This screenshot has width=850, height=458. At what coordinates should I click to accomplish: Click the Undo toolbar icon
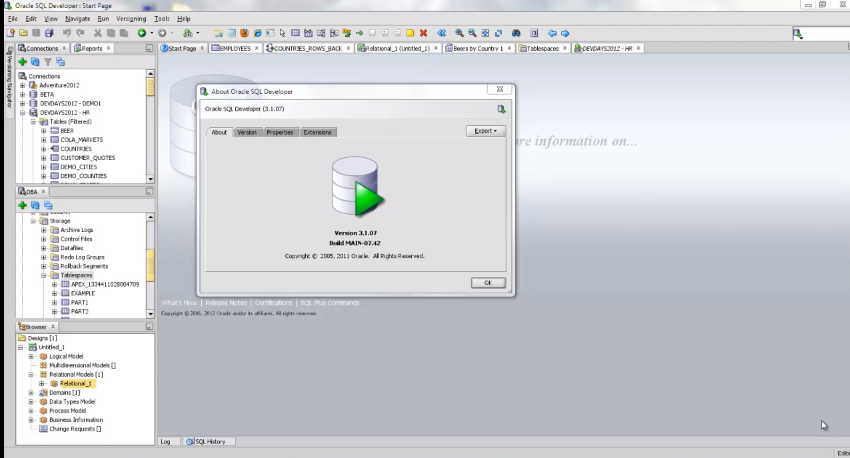67,33
